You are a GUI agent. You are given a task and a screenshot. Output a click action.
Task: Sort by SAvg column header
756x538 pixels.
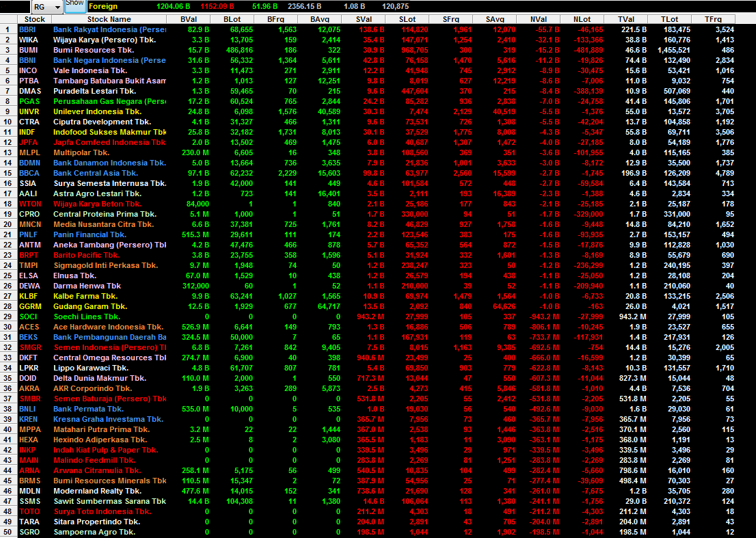coord(495,19)
